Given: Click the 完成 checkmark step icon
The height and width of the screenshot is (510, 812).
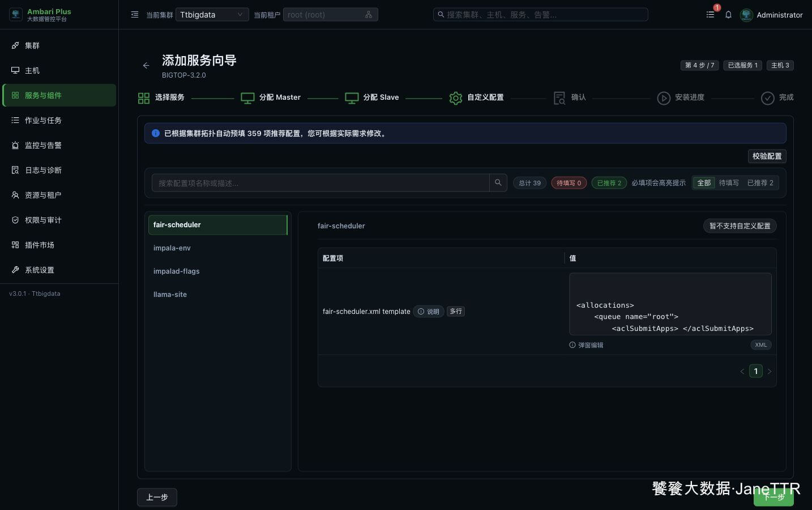Looking at the screenshot, I should tap(768, 98).
